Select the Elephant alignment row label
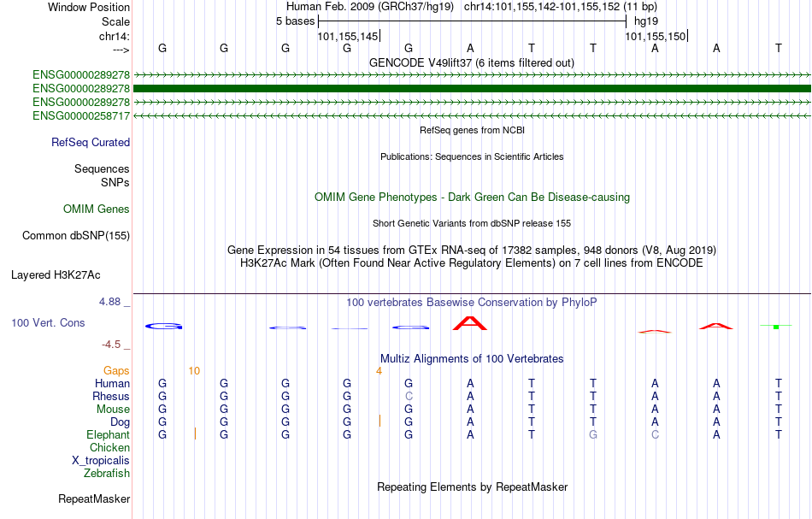The width and height of the screenshot is (812, 519). click(109, 434)
